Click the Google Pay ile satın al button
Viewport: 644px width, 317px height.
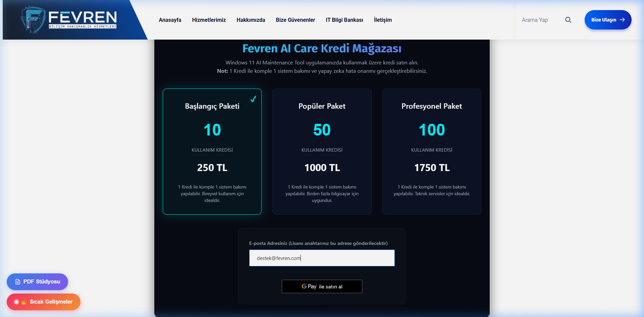322,286
